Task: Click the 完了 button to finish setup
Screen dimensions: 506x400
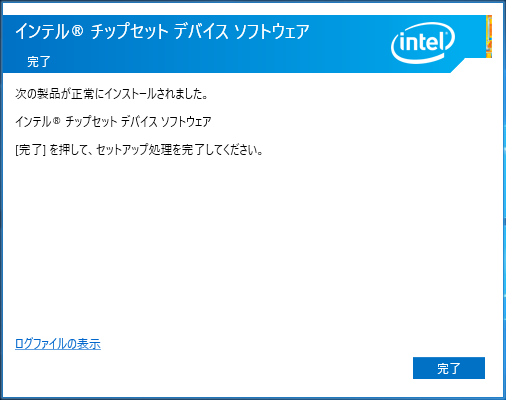Action: coord(449,368)
